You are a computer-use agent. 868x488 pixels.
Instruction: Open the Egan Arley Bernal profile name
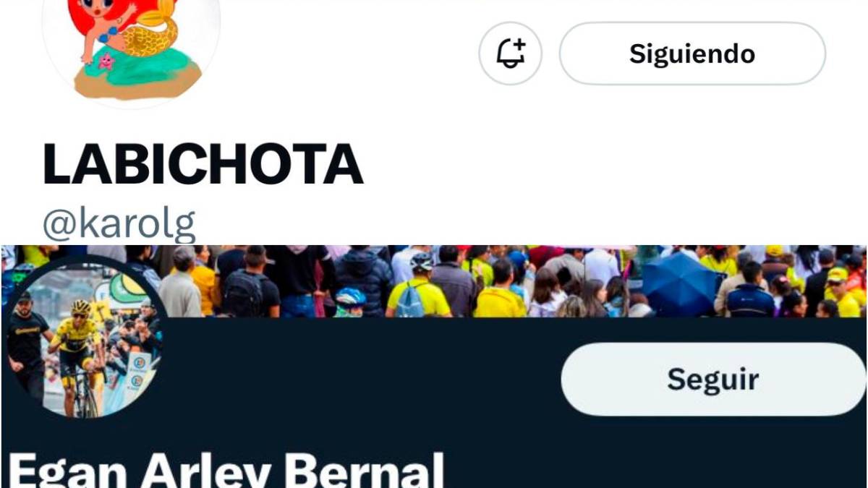(227, 470)
